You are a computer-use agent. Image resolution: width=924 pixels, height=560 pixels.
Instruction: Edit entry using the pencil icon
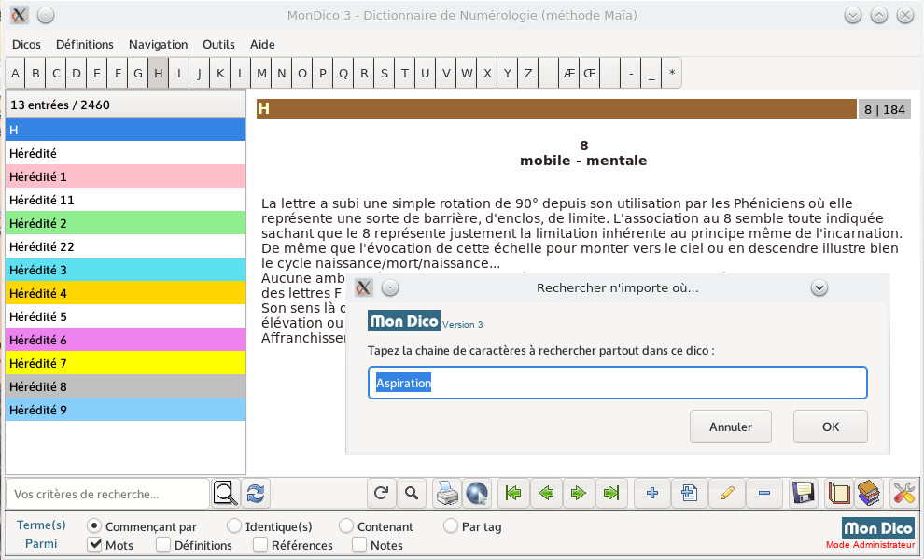(x=727, y=493)
